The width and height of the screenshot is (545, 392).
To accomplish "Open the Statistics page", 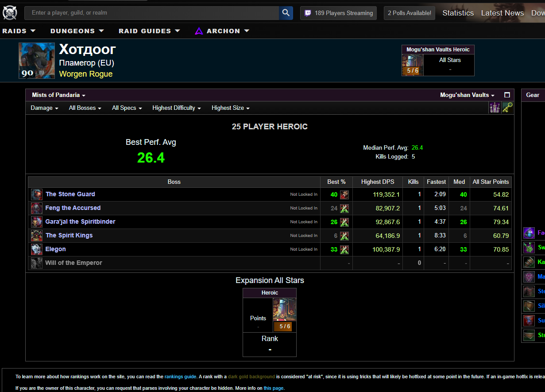I will coord(458,13).
